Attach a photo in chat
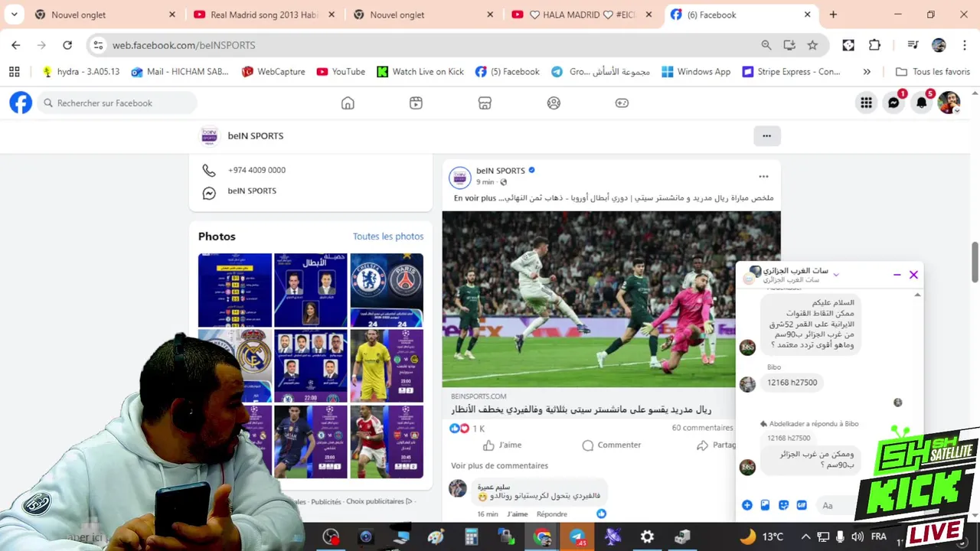The width and height of the screenshot is (980, 551). (x=765, y=505)
